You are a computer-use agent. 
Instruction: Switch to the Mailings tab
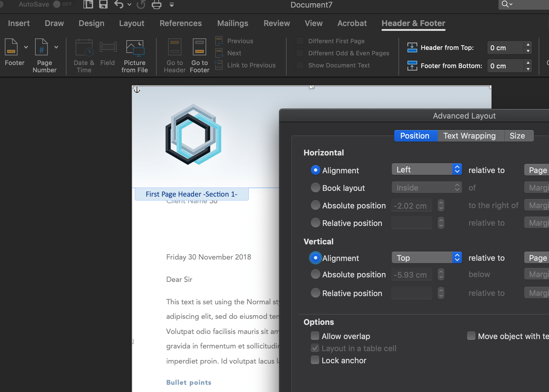pyautogui.click(x=233, y=23)
